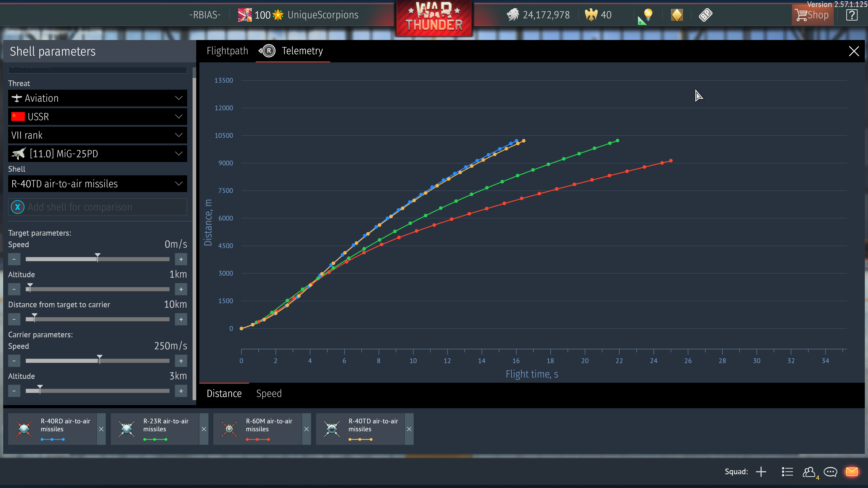Open the help question mark icon
868x488 pixels.
(x=852, y=15)
